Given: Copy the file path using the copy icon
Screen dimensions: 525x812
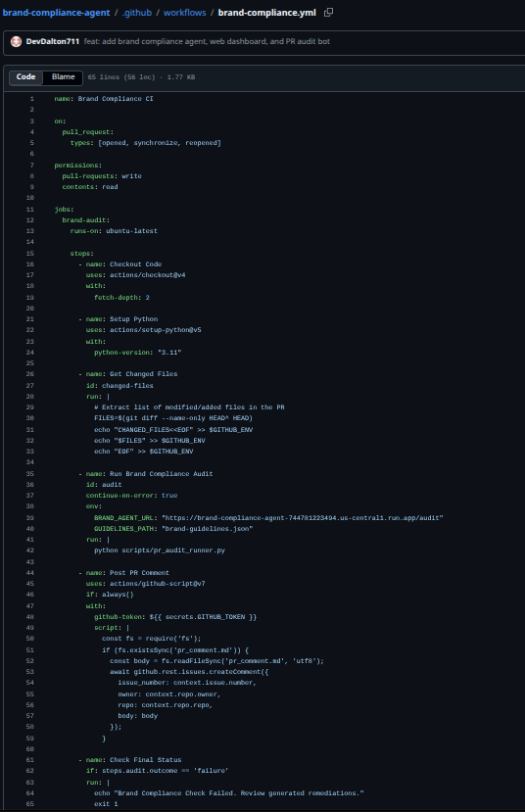Looking at the screenshot, I should tap(328, 13).
